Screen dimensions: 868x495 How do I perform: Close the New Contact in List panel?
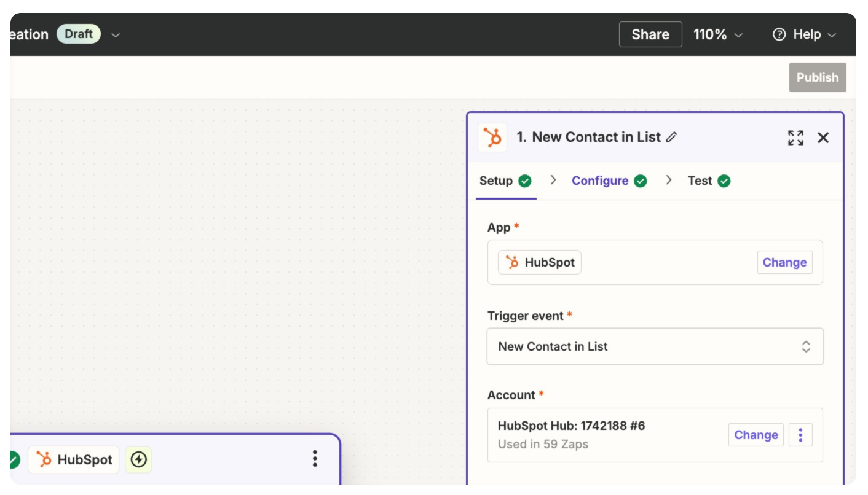[x=823, y=138]
